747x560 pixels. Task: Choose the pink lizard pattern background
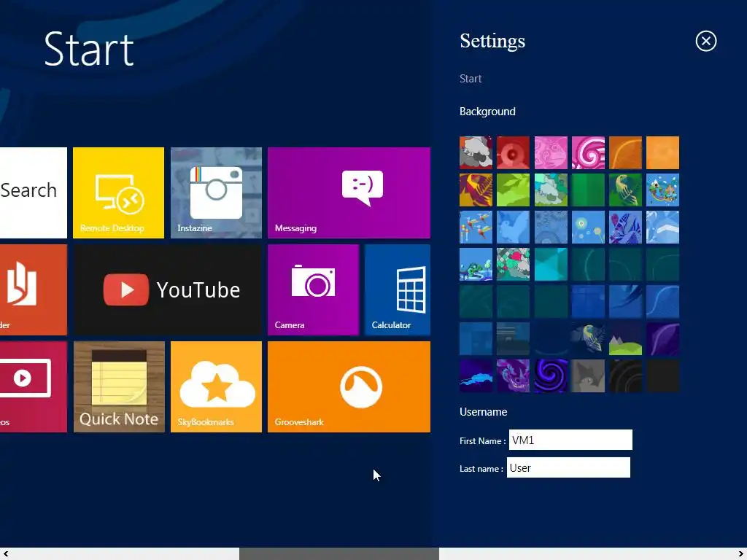click(x=551, y=153)
